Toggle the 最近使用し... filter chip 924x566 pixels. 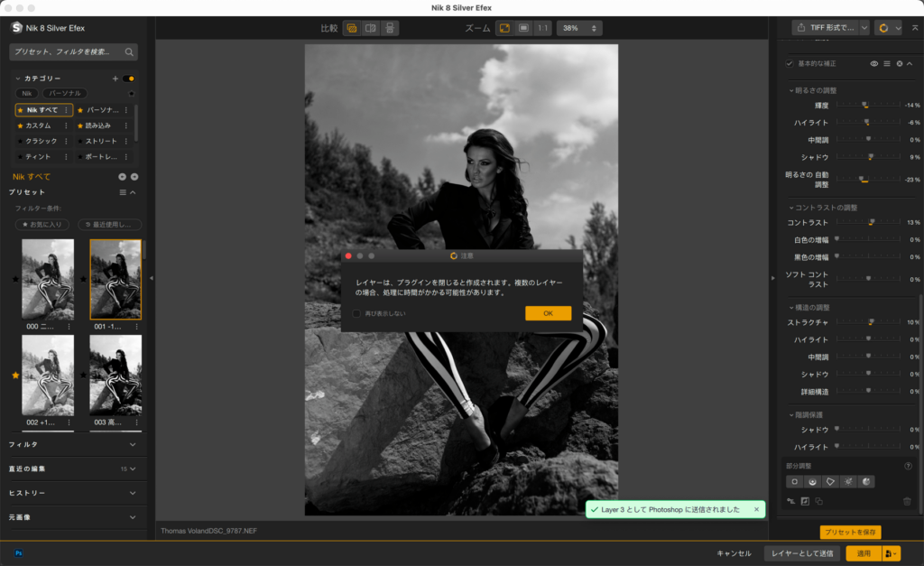tap(109, 225)
